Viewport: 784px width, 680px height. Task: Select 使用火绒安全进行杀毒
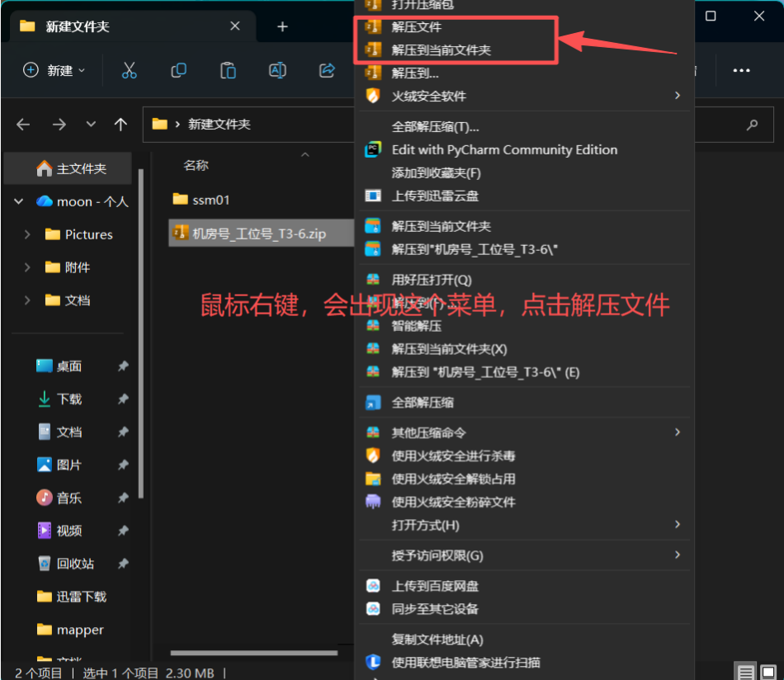(446, 455)
